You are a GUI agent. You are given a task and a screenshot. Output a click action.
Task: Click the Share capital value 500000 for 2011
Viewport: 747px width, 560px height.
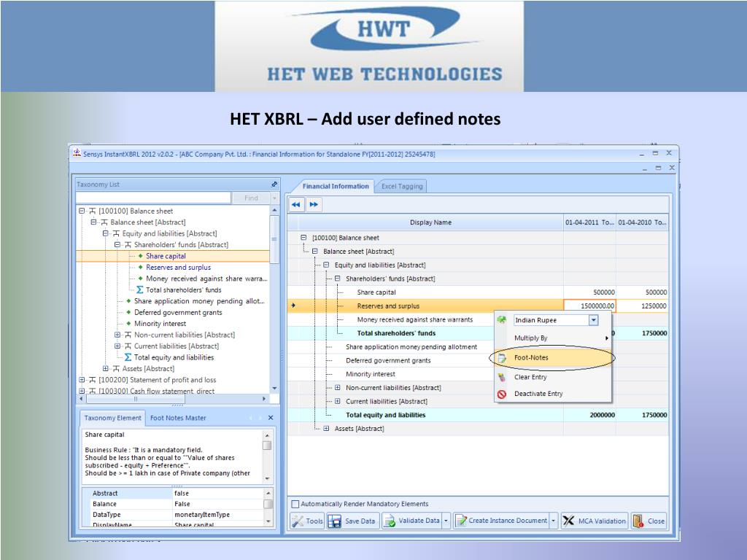pos(589,292)
